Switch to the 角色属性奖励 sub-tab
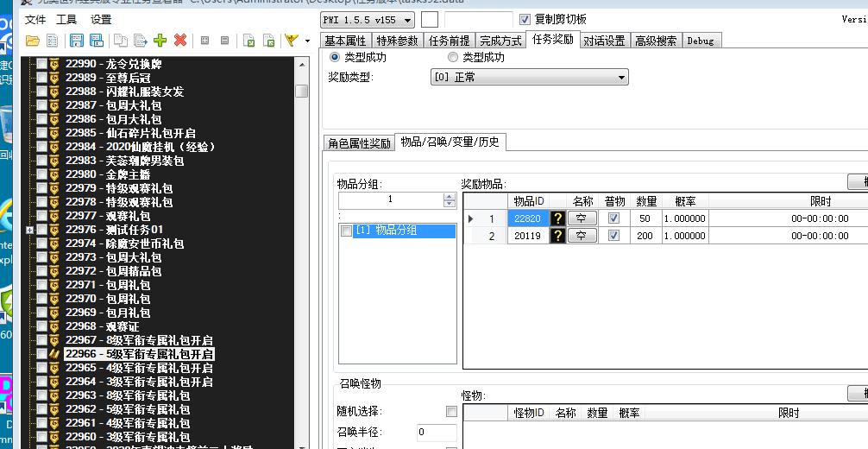 (x=359, y=143)
